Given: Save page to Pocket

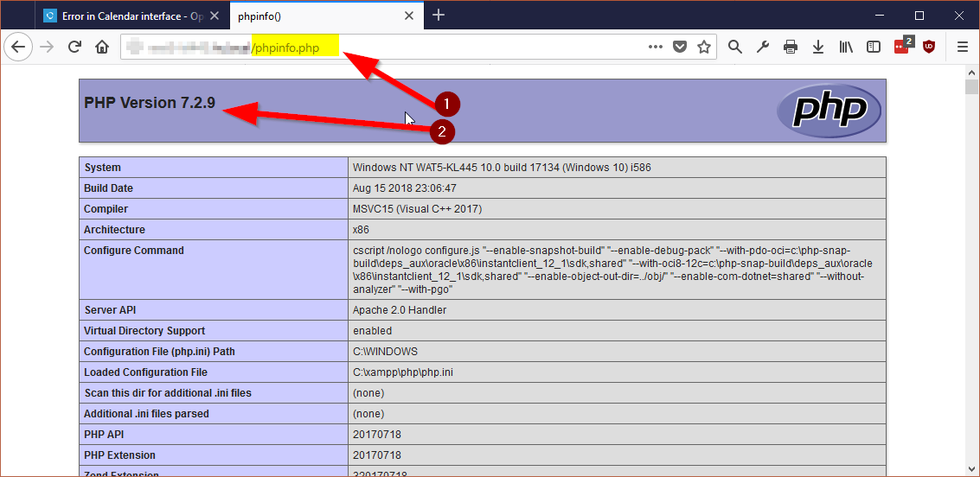Looking at the screenshot, I should click(x=680, y=47).
